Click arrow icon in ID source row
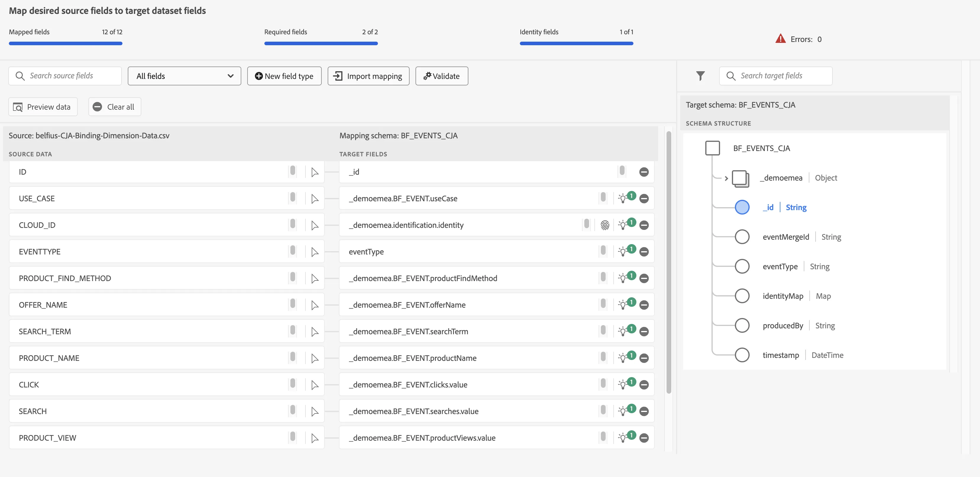The height and width of the screenshot is (477, 980). click(315, 172)
